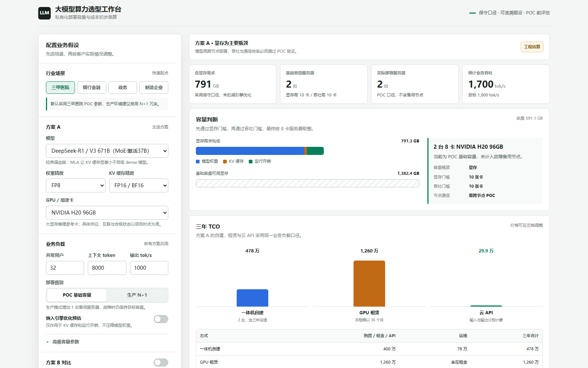The width and height of the screenshot is (588, 368).
Task: Switch to 生产 N+1 deployment level
Action: [x=137, y=295]
